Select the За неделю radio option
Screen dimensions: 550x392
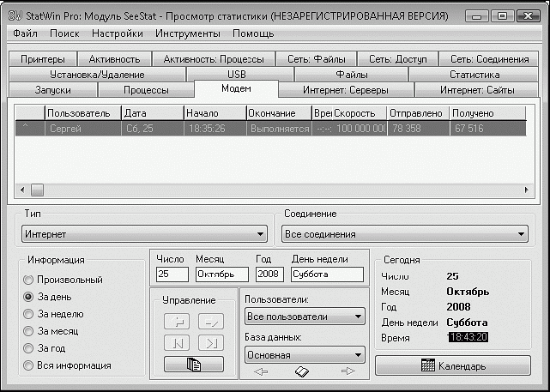(x=29, y=314)
